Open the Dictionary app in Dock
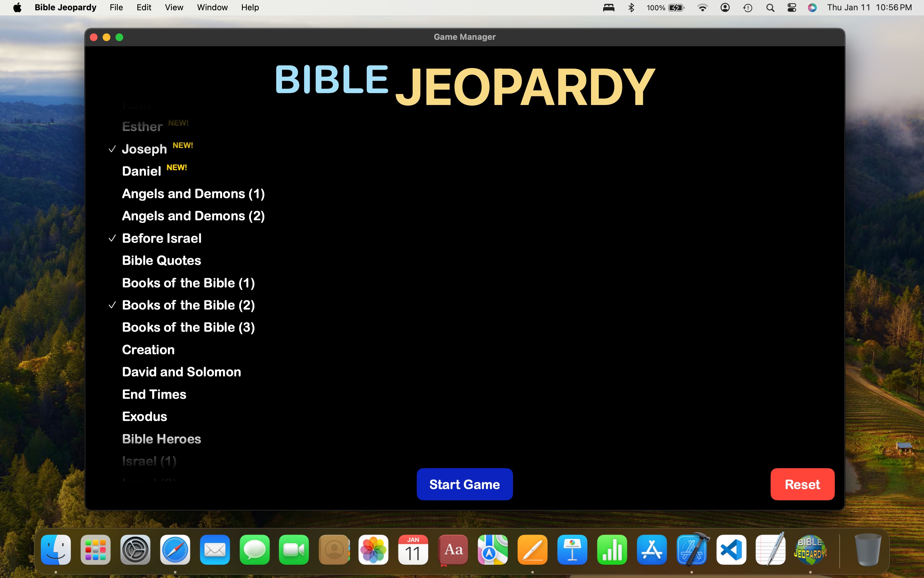Image resolution: width=924 pixels, height=578 pixels. tap(453, 549)
